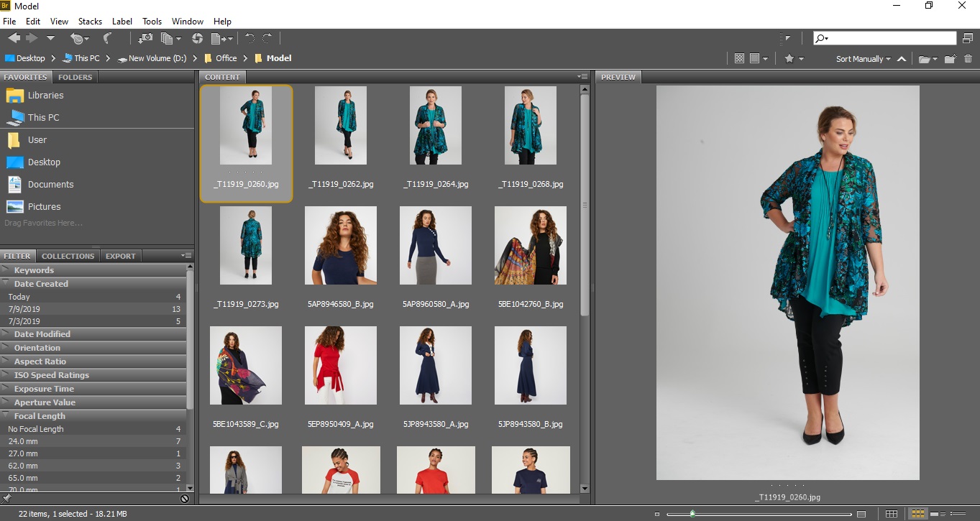Screen dimensions: 980x521
Task: Open the Tools menu
Action: click(151, 21)
